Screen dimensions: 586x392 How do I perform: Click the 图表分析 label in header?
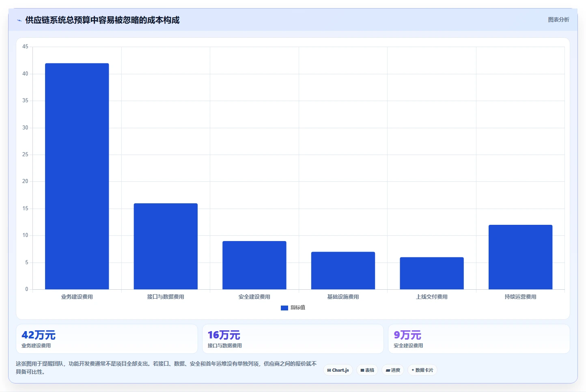pos(558,19)
